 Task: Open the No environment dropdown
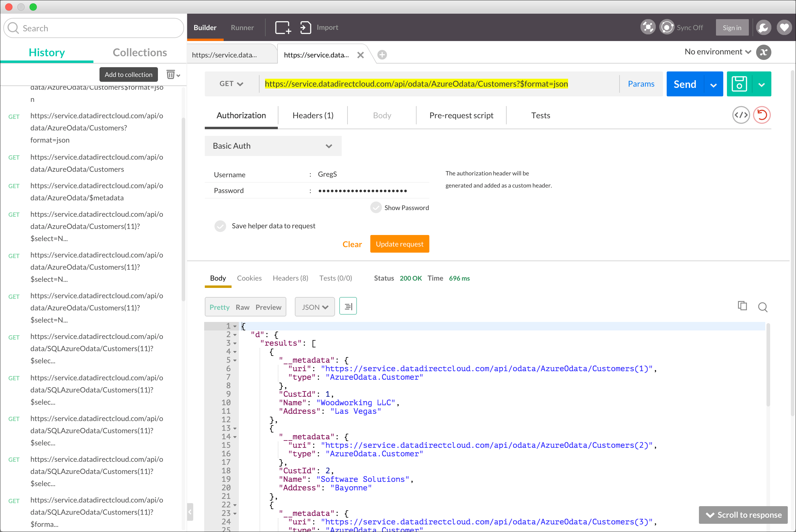click(717, 52)
